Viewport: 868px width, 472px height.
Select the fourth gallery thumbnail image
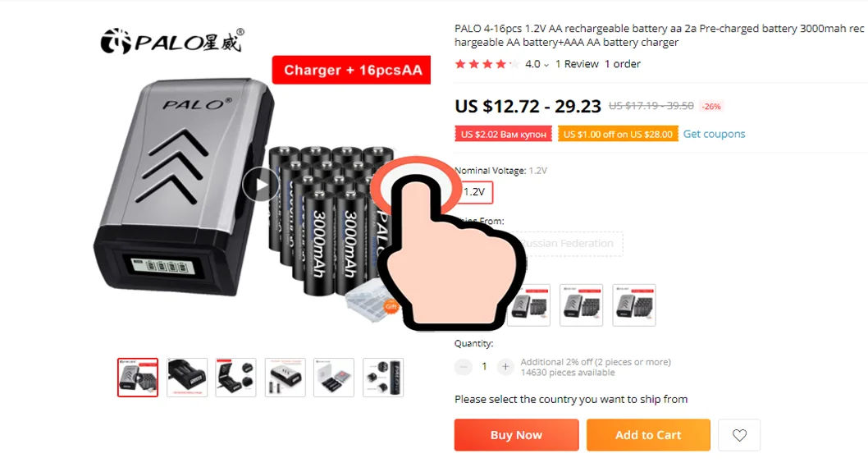click(x=285, y=378)
